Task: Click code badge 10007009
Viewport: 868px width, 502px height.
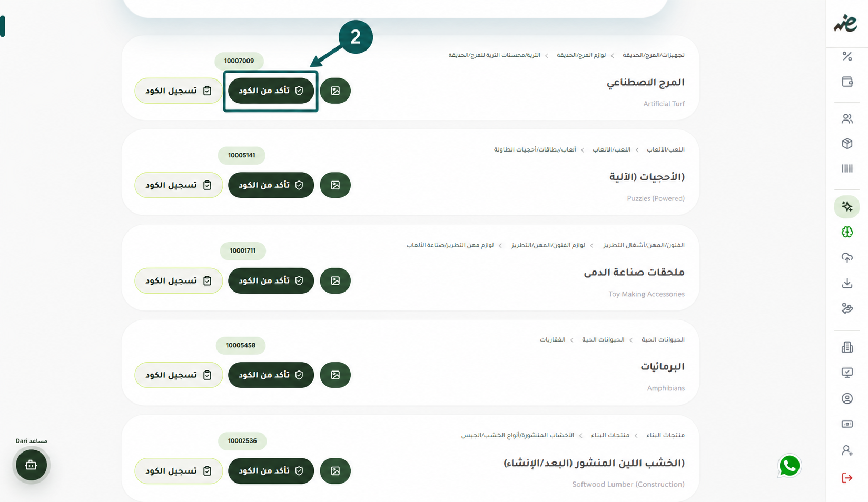Action: point(239,61)
